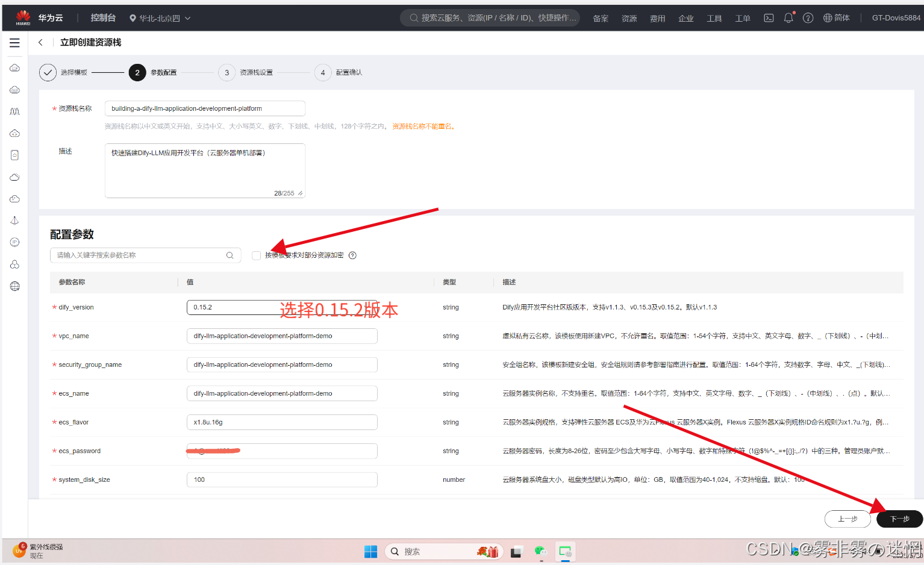
Task: Click the help icon beside encryption checkbox
Action: pos(353,255)
